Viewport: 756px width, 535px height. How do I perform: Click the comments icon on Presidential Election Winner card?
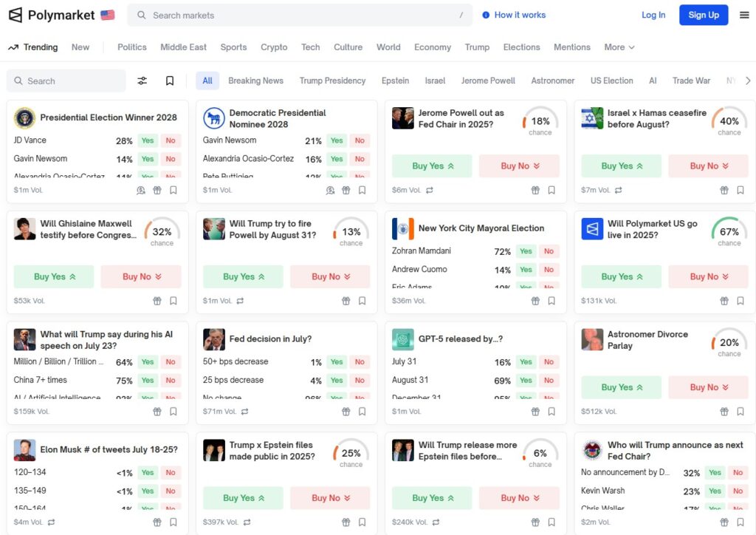141,190
